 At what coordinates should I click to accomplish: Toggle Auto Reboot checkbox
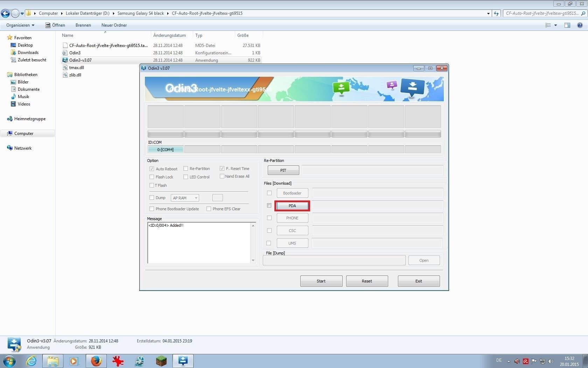pos(152,169)
